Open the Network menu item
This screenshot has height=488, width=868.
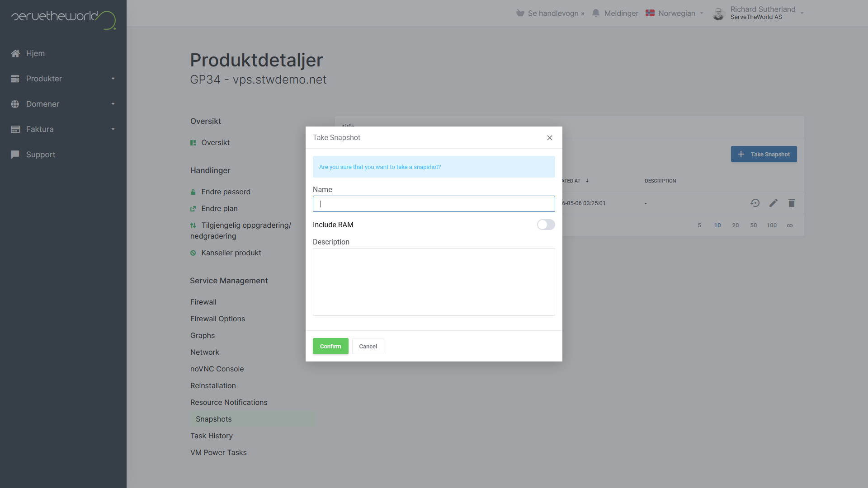pyautogui.click(x=205, y=352)
